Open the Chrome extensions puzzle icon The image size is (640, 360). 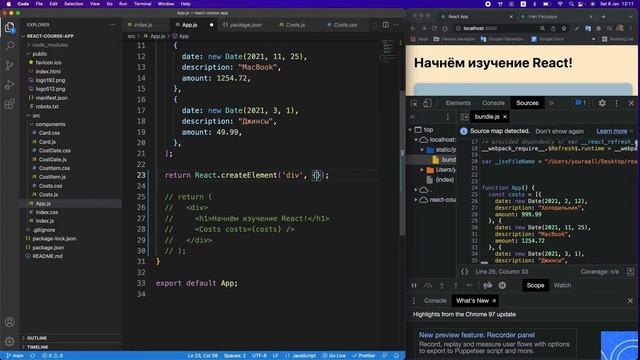[598, 29]
